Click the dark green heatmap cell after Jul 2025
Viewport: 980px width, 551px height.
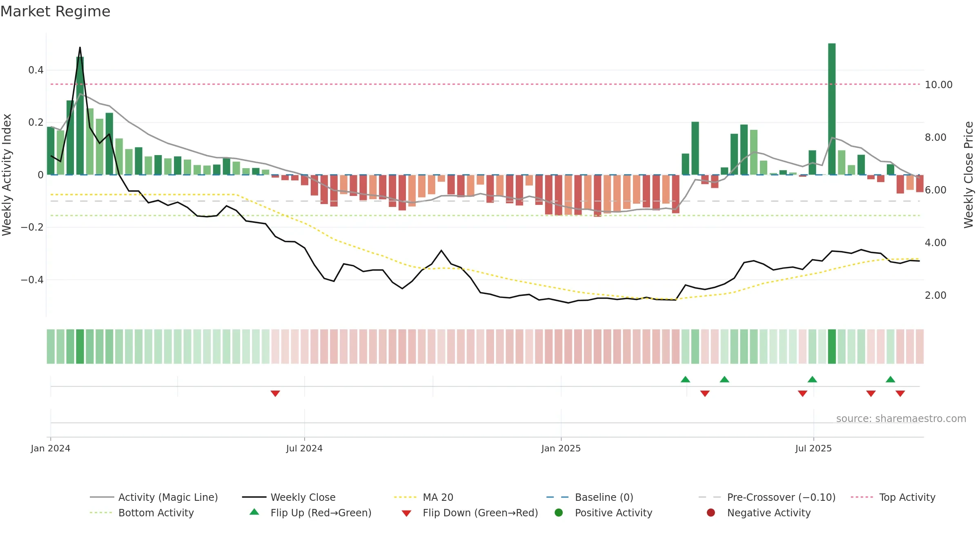[x=832, y=347]
